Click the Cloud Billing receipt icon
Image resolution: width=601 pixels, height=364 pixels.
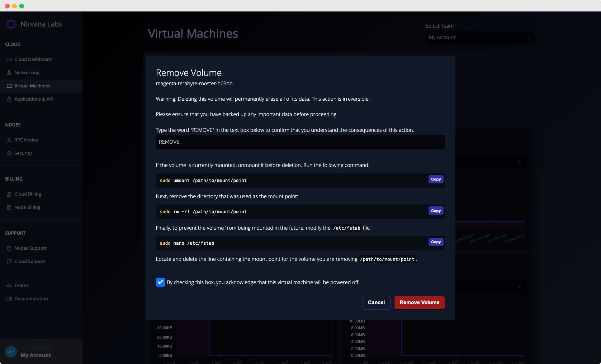(9, 194)
